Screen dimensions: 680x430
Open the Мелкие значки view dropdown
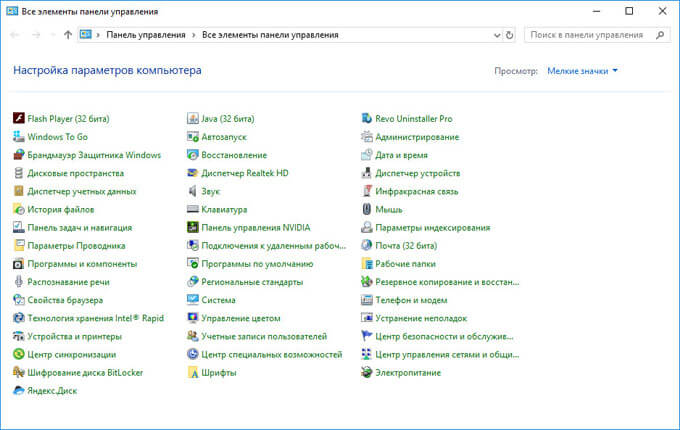coord(582,71)
